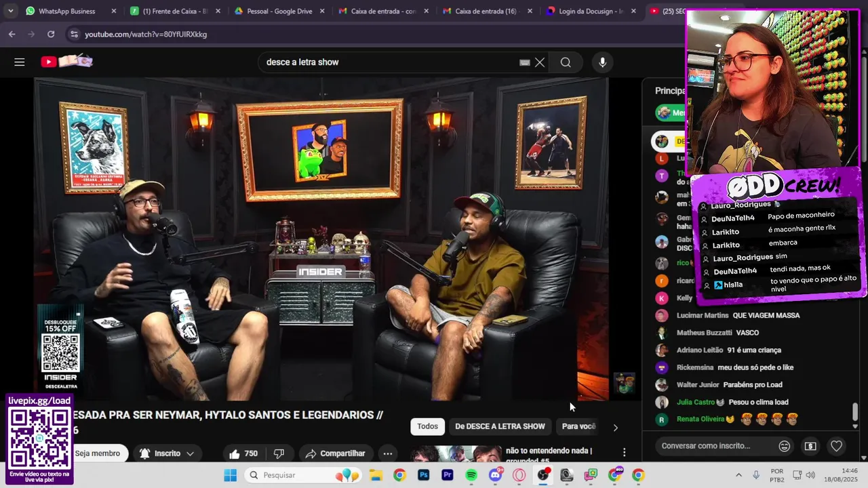Reload the YouTube page
Viewport: 868px width, 488px height.
(51, 34)
